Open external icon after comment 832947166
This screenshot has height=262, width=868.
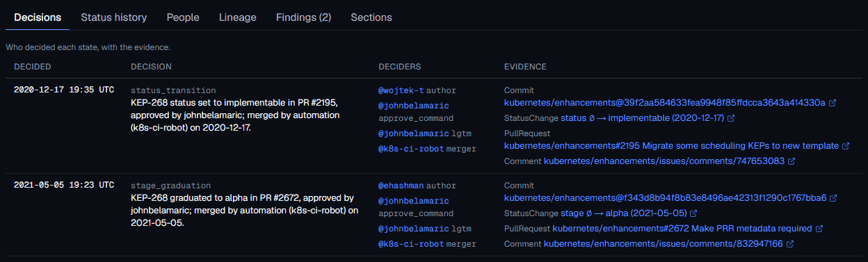click(x=790, y=244)
